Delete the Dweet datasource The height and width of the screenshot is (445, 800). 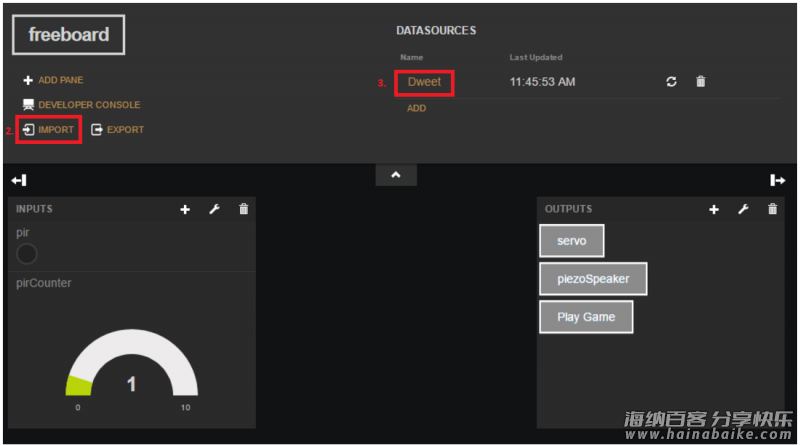701,82
